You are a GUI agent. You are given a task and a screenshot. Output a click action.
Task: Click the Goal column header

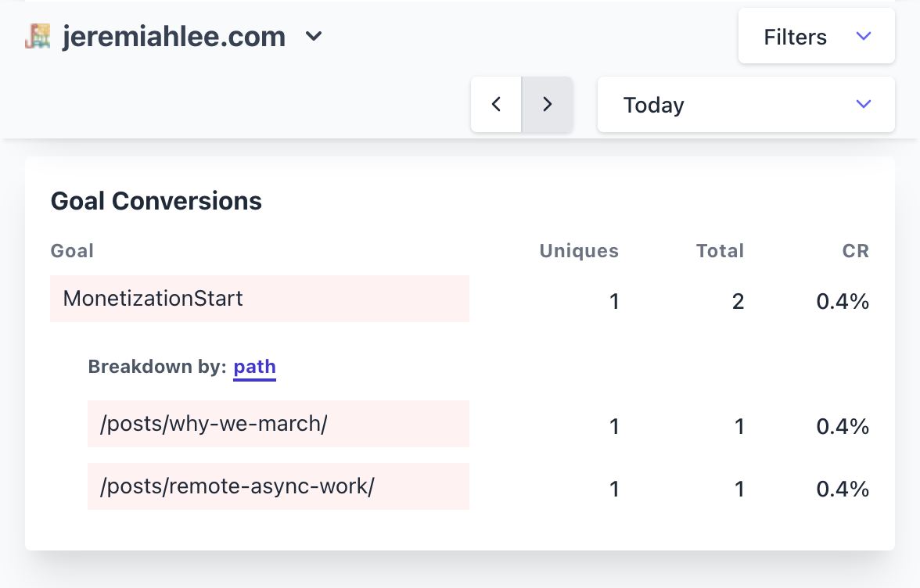click(x=71, y=251)
